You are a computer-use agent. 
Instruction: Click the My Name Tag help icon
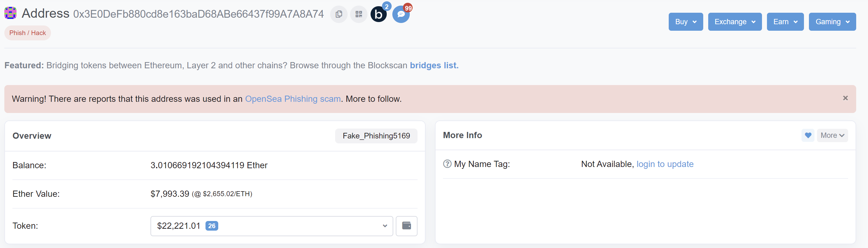click(447, 164)
